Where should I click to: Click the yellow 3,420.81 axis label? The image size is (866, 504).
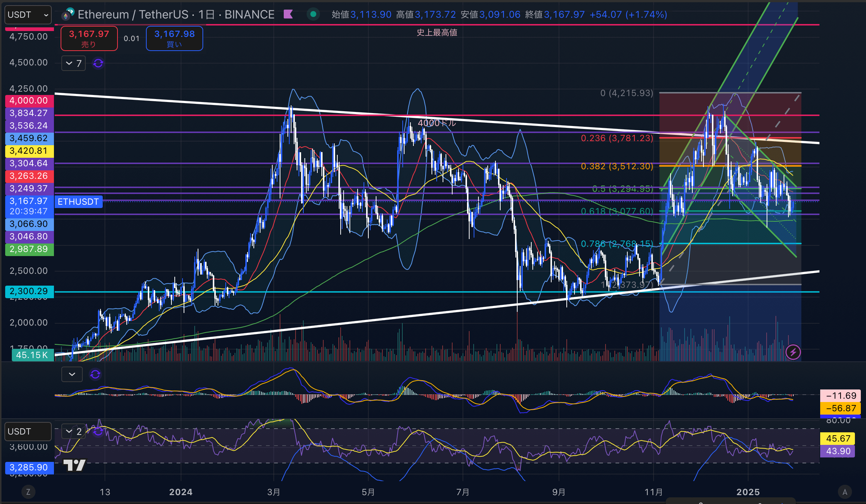(29, 151)
